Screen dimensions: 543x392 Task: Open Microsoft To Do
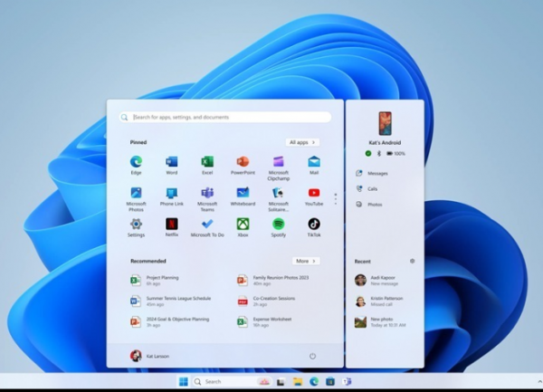tap(207, 227)
